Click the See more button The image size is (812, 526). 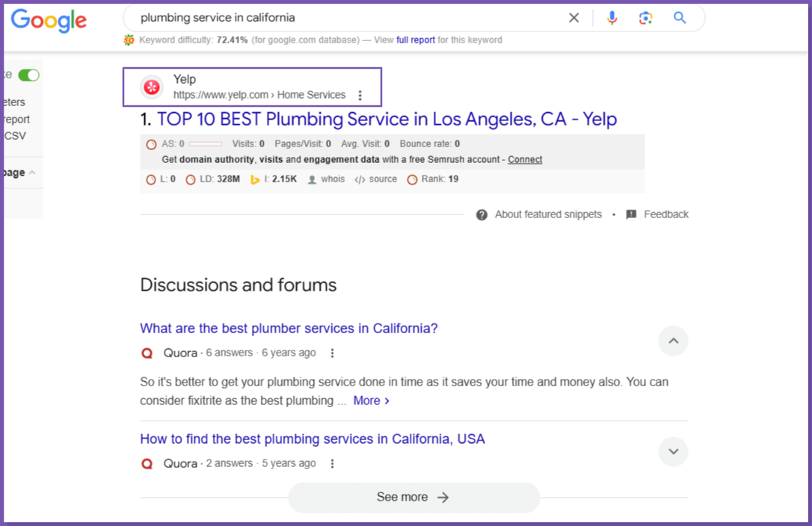413,497
